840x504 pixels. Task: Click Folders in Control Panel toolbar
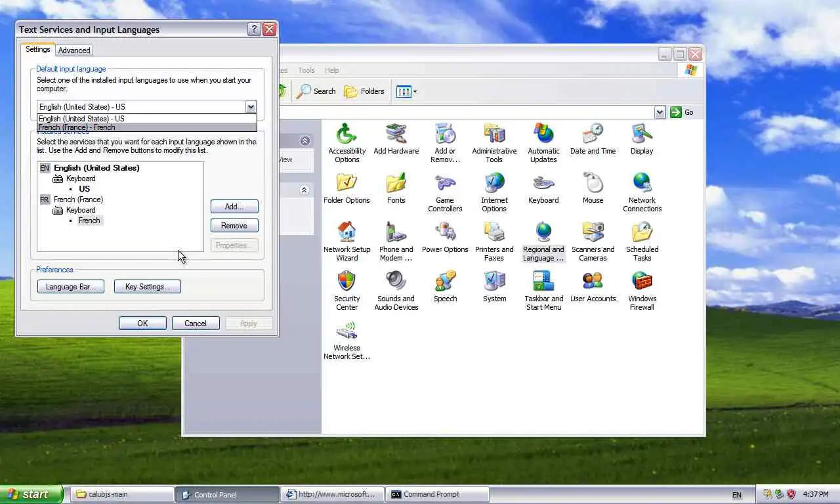364,91
